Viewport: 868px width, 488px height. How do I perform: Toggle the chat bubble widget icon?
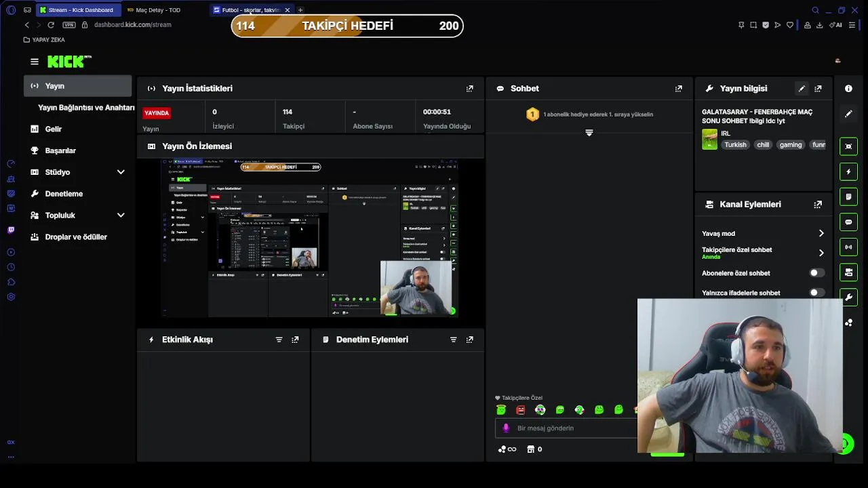[x=848, y=222]
